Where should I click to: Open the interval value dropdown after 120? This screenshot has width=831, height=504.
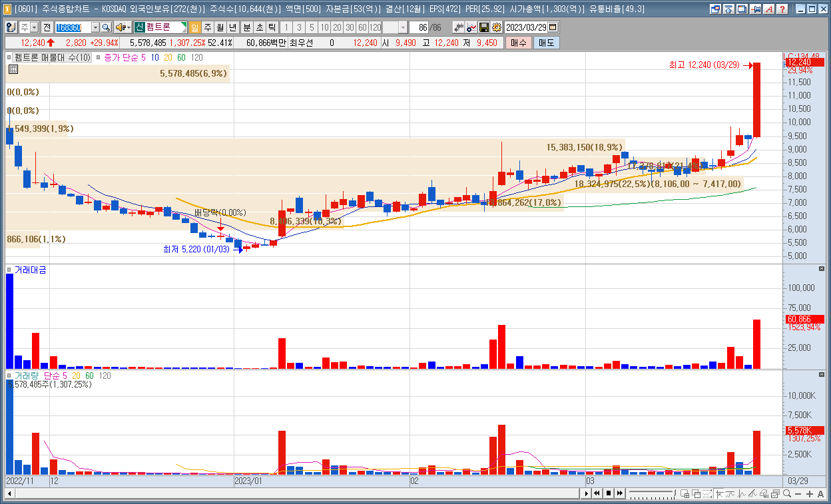click(403, 27)
